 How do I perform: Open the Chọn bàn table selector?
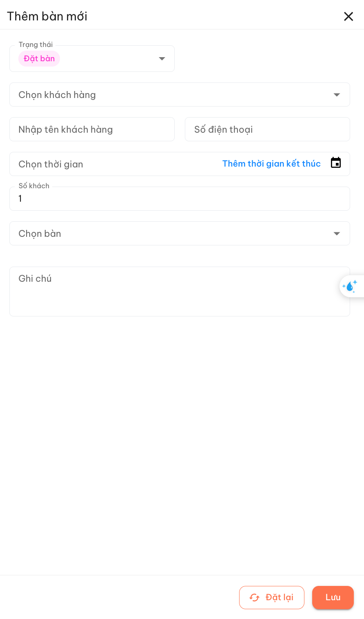[x=163, y=234]
